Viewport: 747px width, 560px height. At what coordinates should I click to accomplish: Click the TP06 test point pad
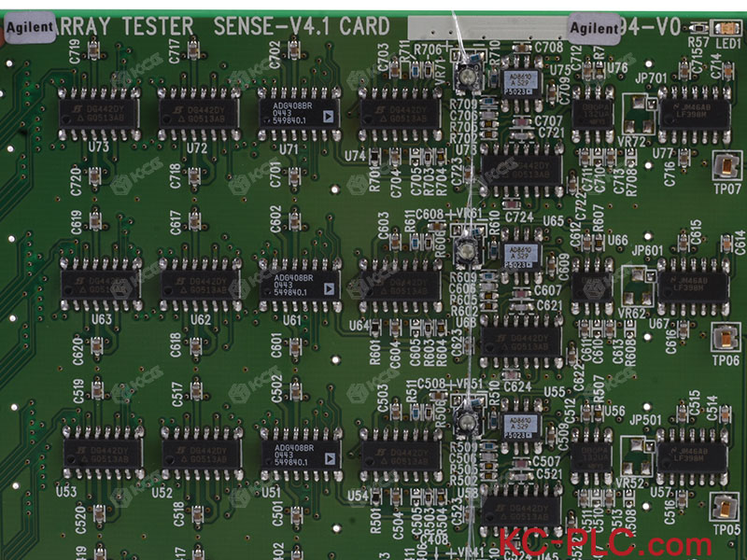pos(726,338)
